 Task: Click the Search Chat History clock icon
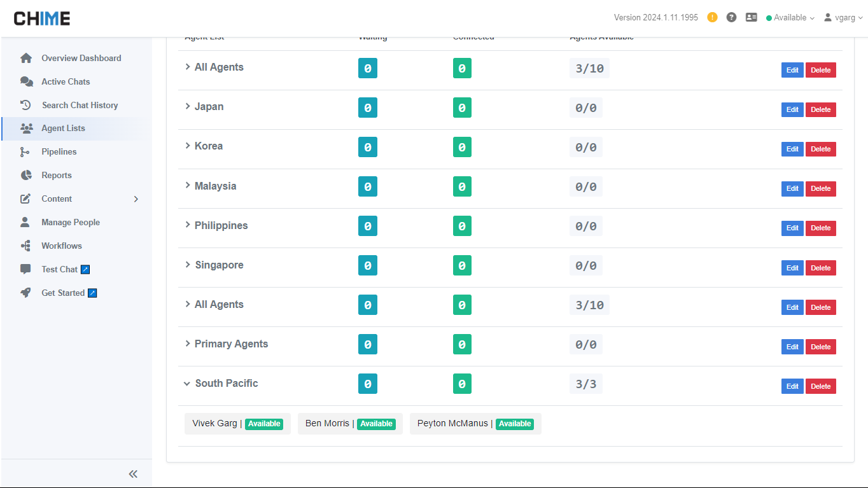[26, 105]
